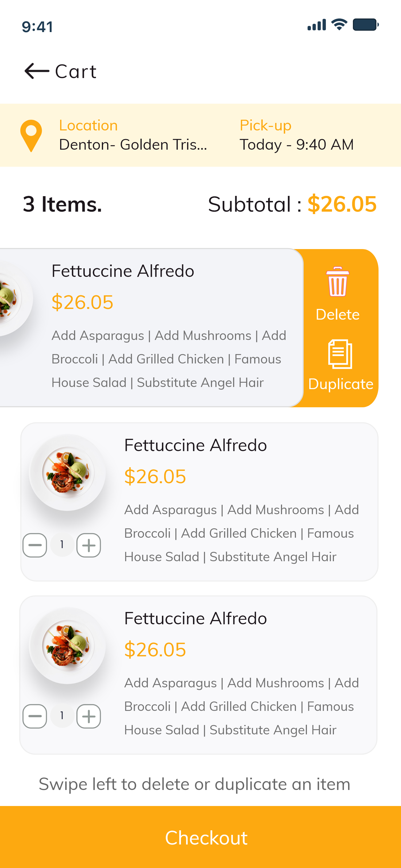Select the third item's plate thumbnail
Screen dimensions: 401x868
click(67, 646)
